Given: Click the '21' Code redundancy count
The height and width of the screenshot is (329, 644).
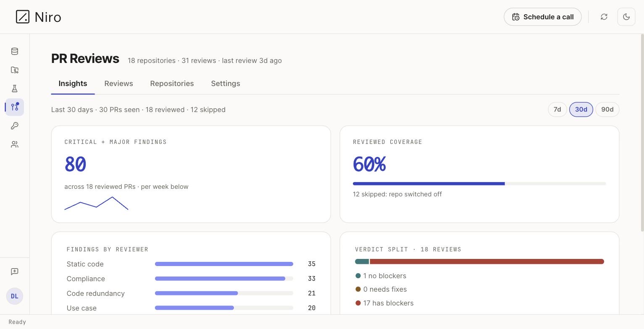Looking at the screenshot, I should click(x=312, y=293).
